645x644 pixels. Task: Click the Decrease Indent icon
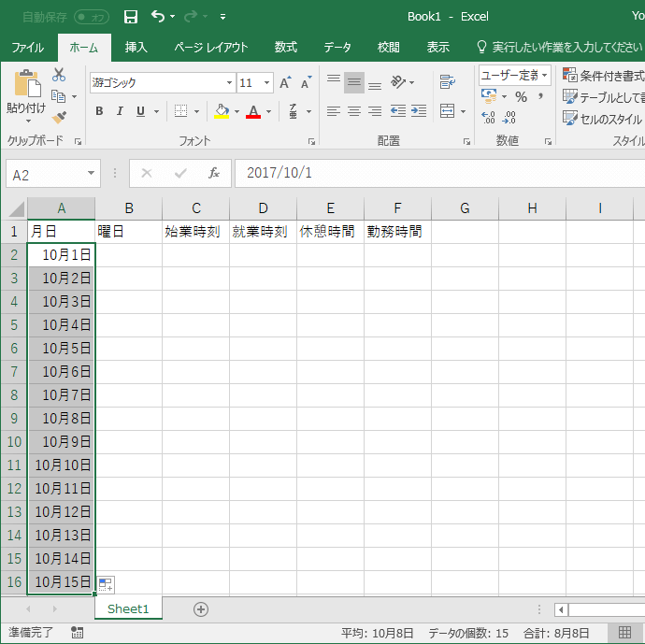[398, 111]
